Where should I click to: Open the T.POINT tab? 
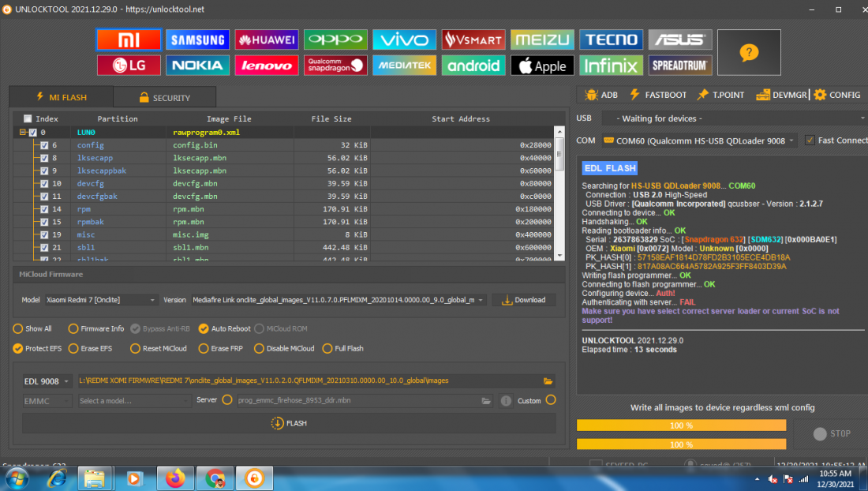click(x=720, y=96)
